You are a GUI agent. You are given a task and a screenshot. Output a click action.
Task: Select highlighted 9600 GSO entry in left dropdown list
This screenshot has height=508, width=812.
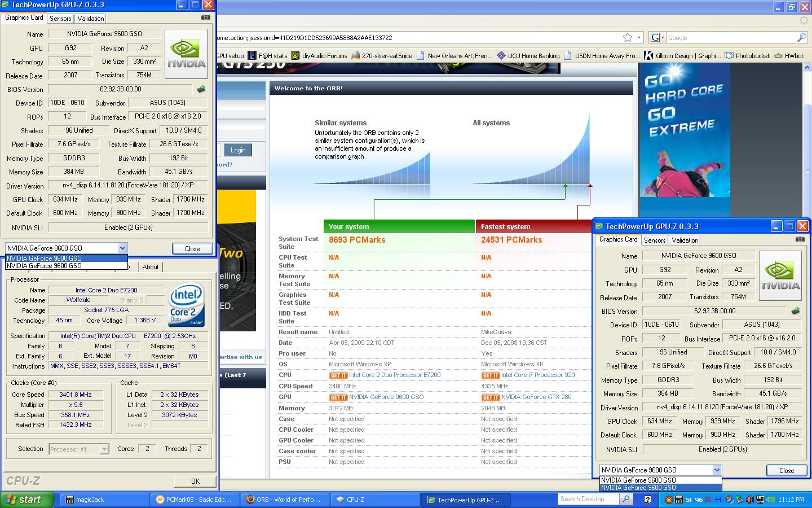tap(67, 259)
